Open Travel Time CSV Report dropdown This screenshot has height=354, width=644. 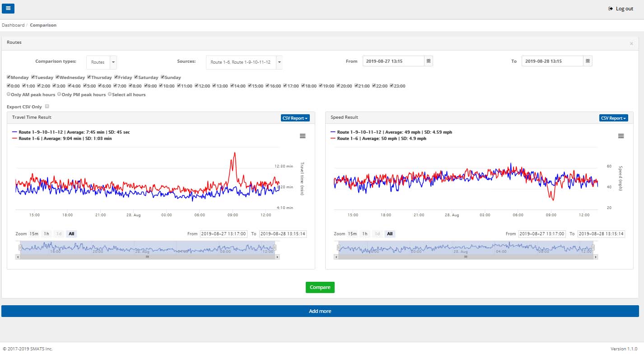pyautogui.click(x=295, y=118)
